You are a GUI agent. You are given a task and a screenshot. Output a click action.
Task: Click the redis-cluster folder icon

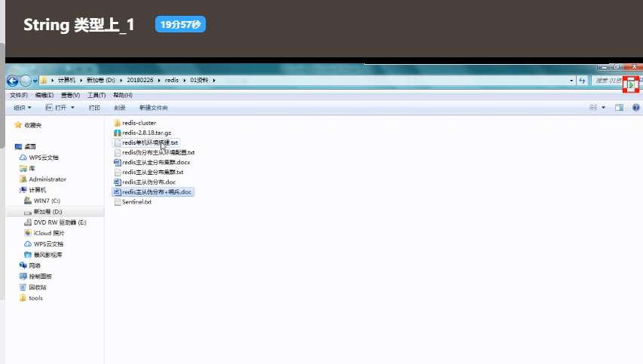[x=118, y=123]
